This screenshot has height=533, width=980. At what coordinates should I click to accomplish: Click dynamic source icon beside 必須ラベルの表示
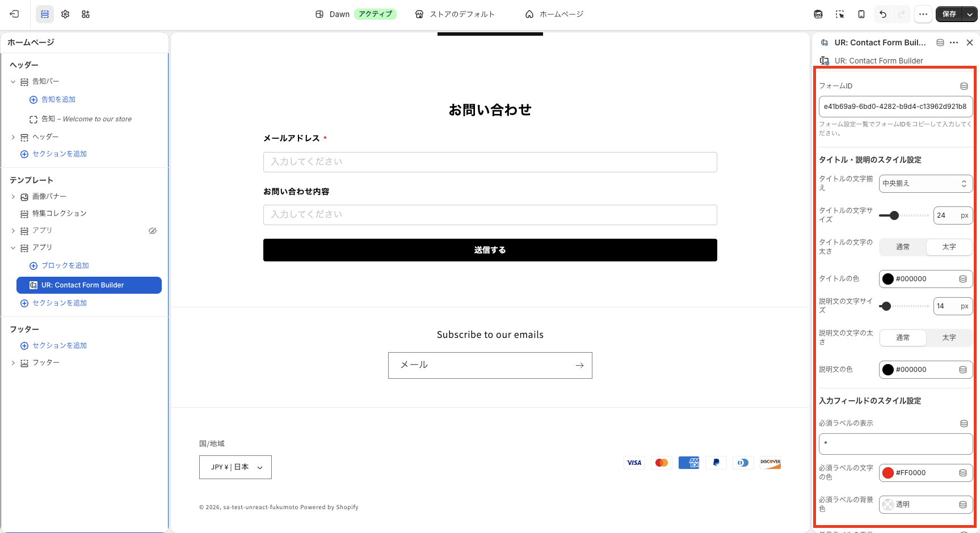964,424
